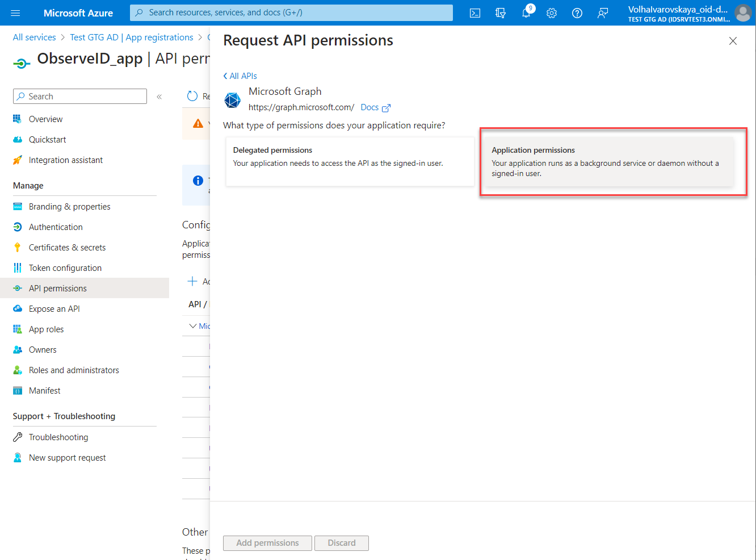This screenshot has width=756, height=560.
Task: Go back to All APIs
Action: click(240, 76)
